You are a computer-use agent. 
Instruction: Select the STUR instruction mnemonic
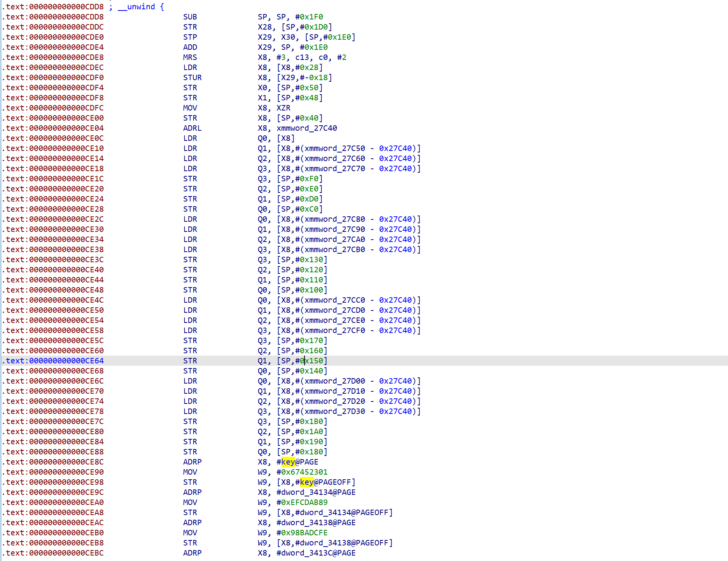coord(192,78)
